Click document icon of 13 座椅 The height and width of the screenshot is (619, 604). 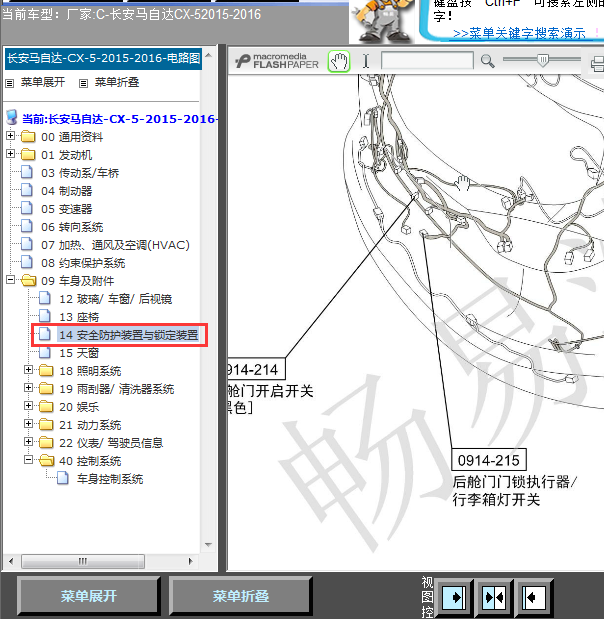[45, 316]
